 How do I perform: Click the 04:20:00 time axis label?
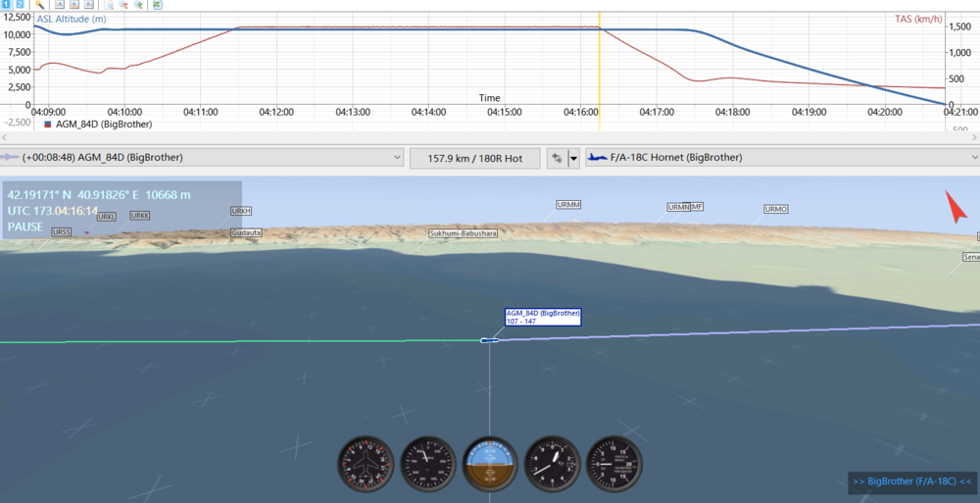point(885,112)
